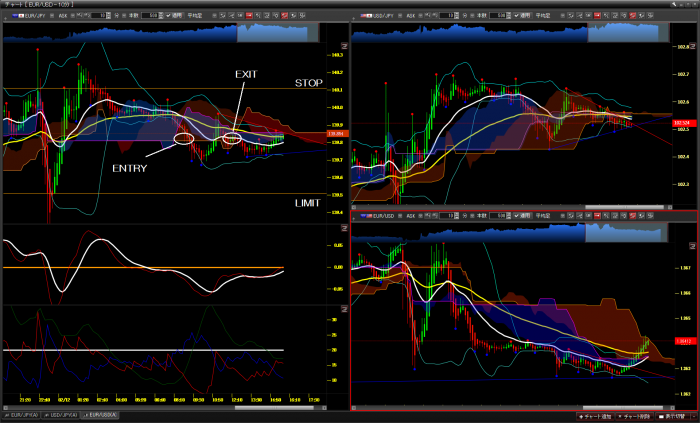Click the 102.524 current price label
The width and height of the screenshot is (700, 423).
[685, 123]
